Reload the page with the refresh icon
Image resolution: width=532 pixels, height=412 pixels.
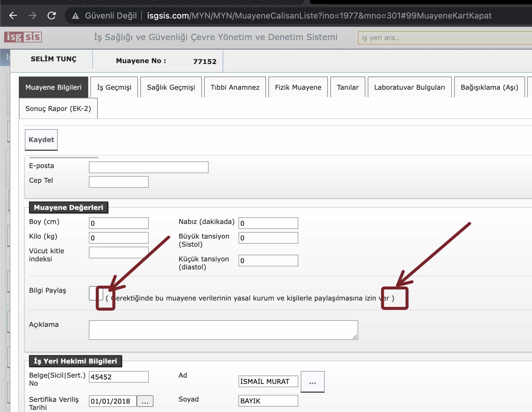(x=51, y=16)
